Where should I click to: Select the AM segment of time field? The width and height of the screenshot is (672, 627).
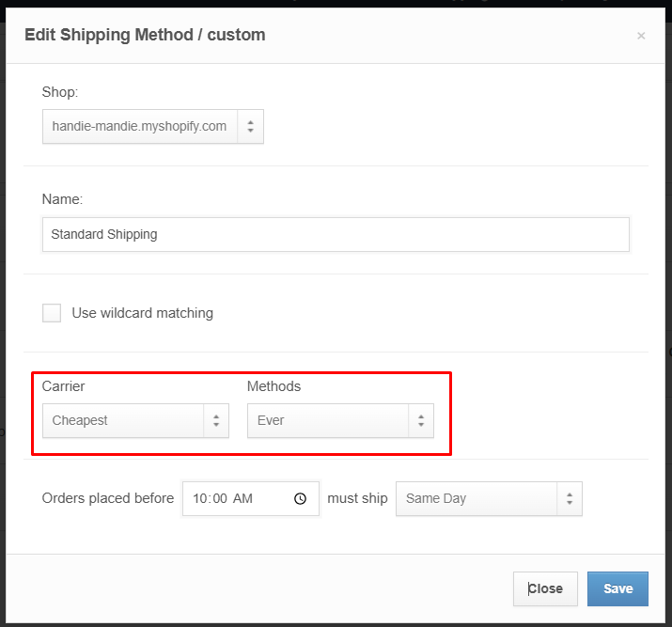(242, 498)
